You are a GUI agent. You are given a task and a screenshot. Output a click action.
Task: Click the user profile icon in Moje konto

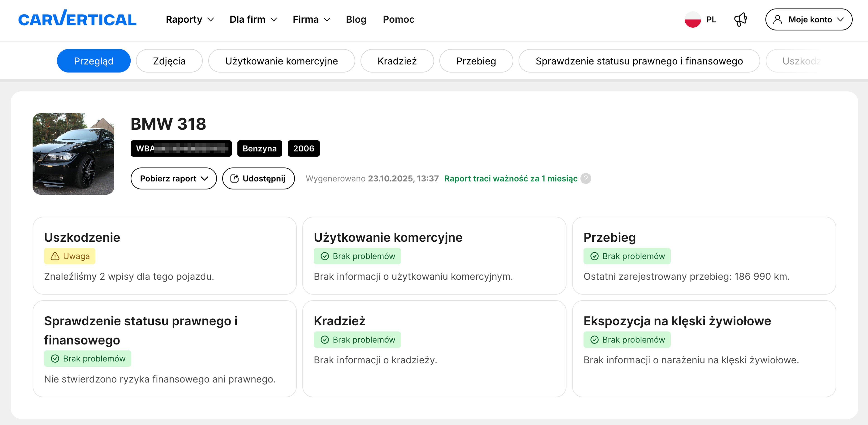777,19
